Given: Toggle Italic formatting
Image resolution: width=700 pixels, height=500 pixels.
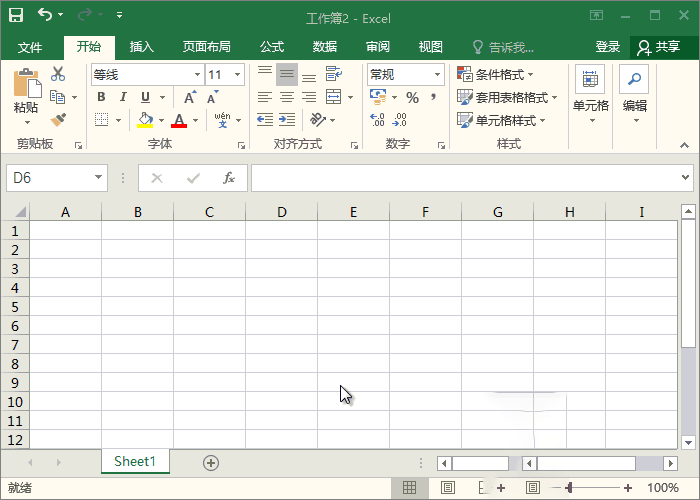Looking at the screenshot, I should pos(123,97).
